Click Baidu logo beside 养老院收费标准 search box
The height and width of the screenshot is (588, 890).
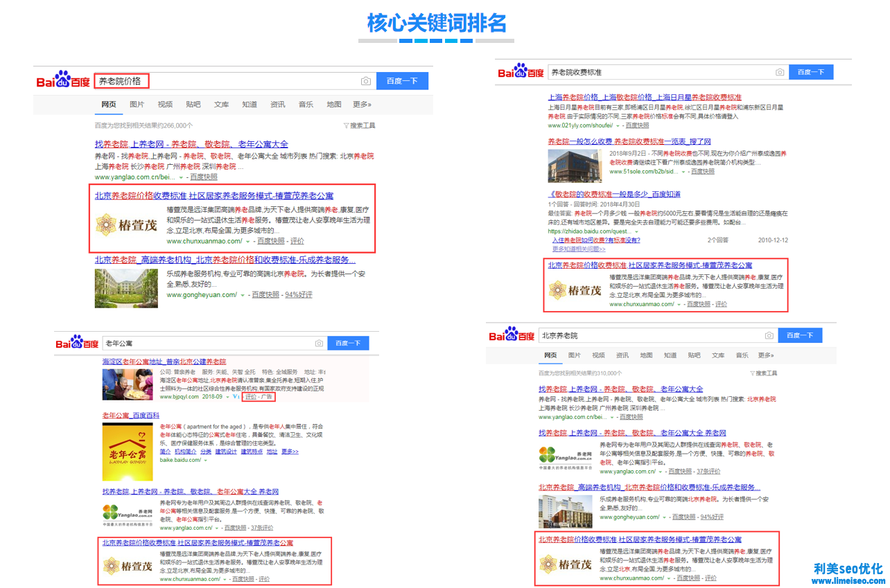(x=520, y=71)
